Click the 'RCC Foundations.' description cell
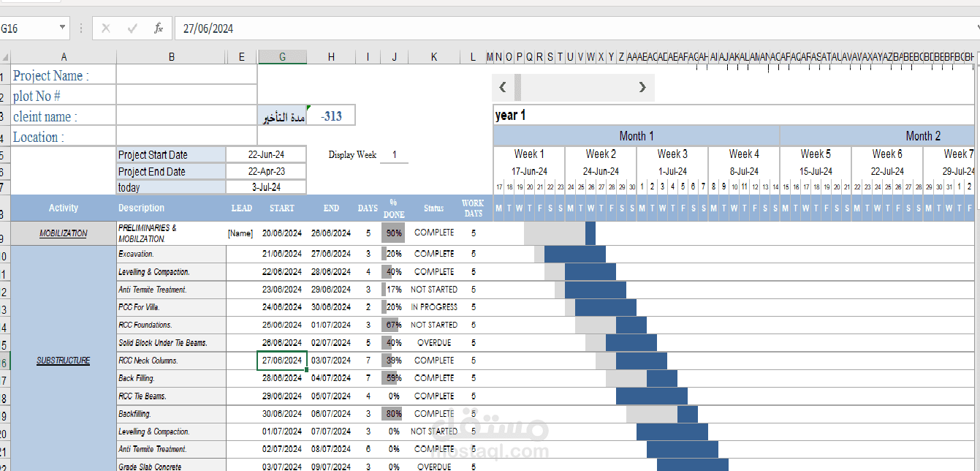The width and height of the screenshot is (980, 471). coord(171,325)
